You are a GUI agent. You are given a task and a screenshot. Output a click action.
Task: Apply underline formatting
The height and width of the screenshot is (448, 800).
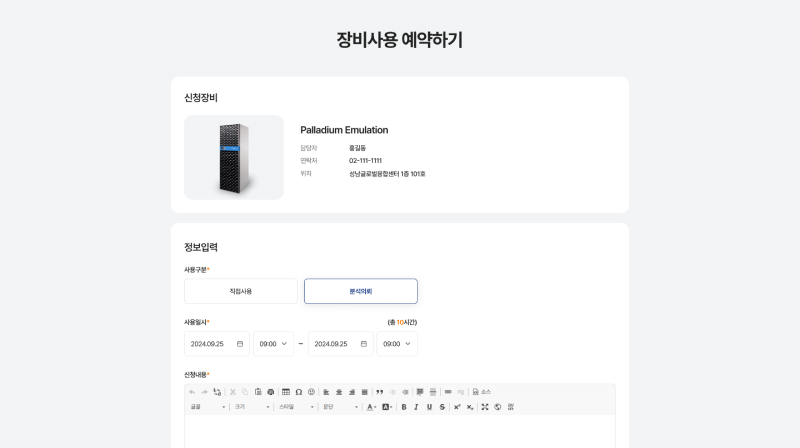point(429,407)
